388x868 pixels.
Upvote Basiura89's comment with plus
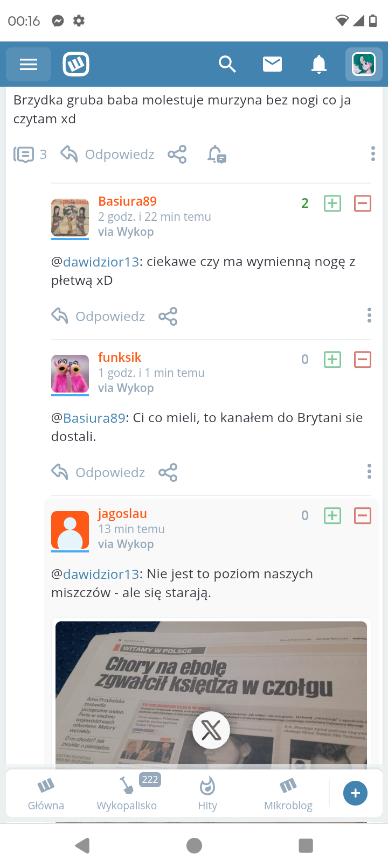332,204
